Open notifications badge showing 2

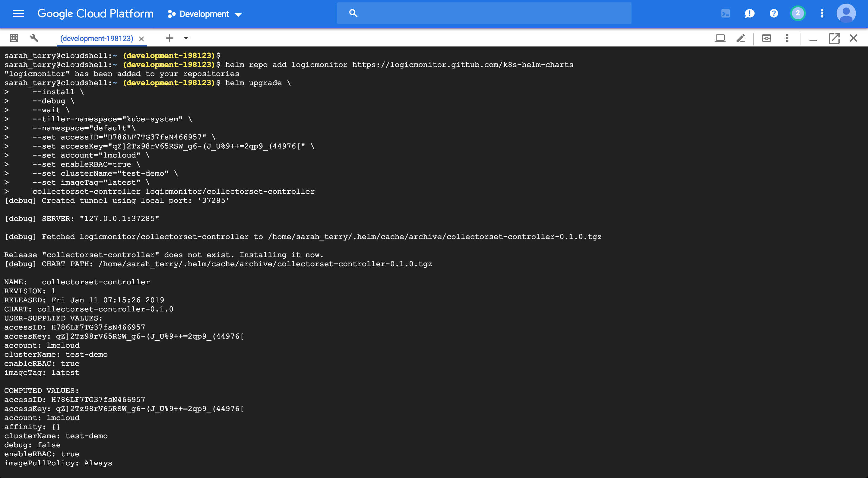[x=797, y=14]
